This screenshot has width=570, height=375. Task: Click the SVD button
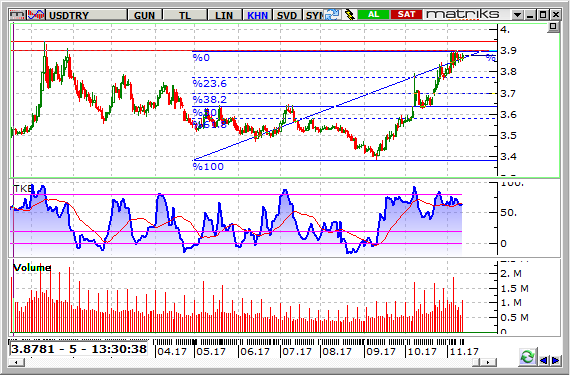(x=287, y=15)
